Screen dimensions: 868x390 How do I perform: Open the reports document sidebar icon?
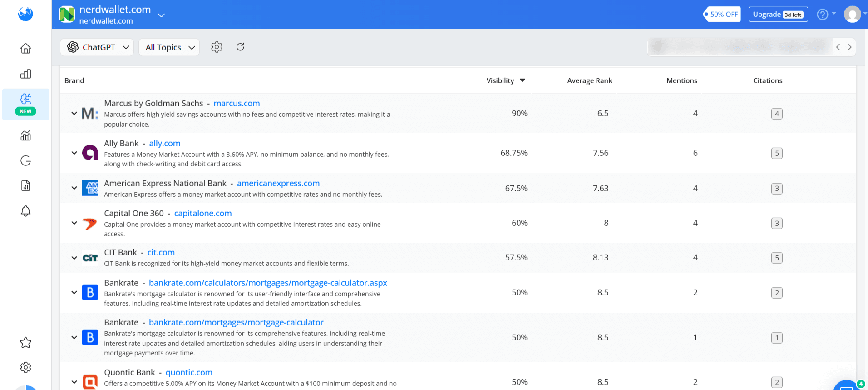pos(26,185)
